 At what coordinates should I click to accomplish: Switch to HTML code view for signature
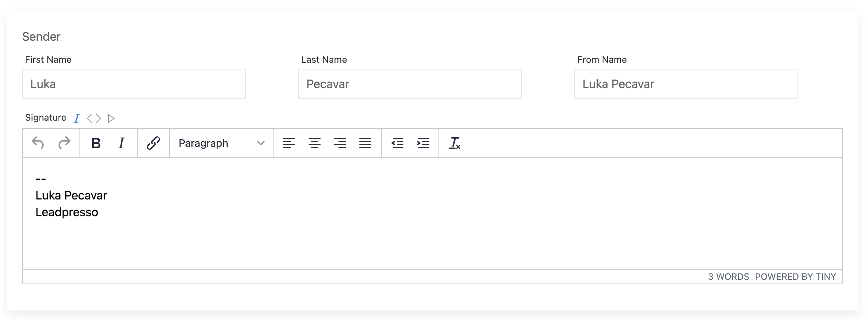pos(94,118)
